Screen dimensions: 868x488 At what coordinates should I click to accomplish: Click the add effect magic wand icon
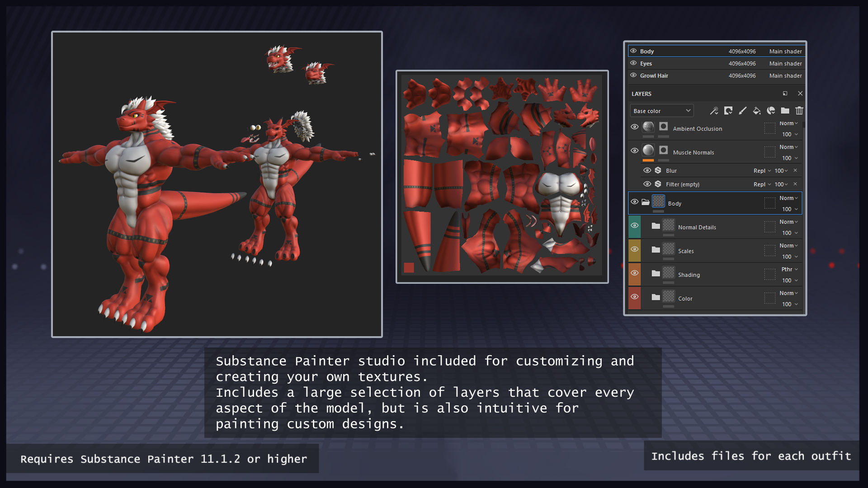click(714, 111)
